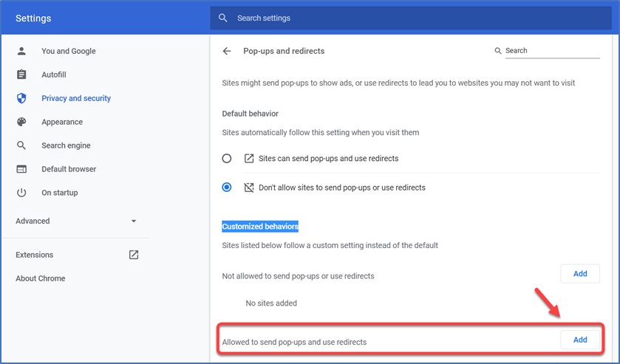Viewport: 620px width, 364px height.
Task: Open the Appearance settings label
Action: point(62,122)
